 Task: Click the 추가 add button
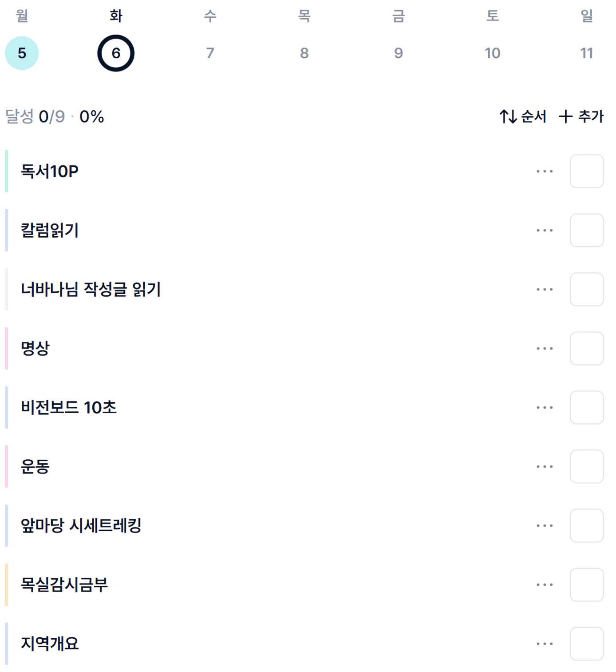pos(581,117)
